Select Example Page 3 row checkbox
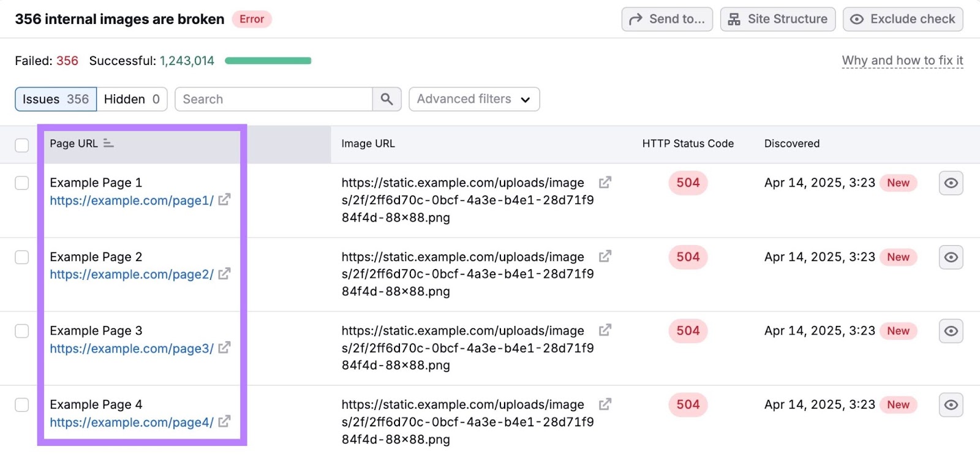 point(22,331)
